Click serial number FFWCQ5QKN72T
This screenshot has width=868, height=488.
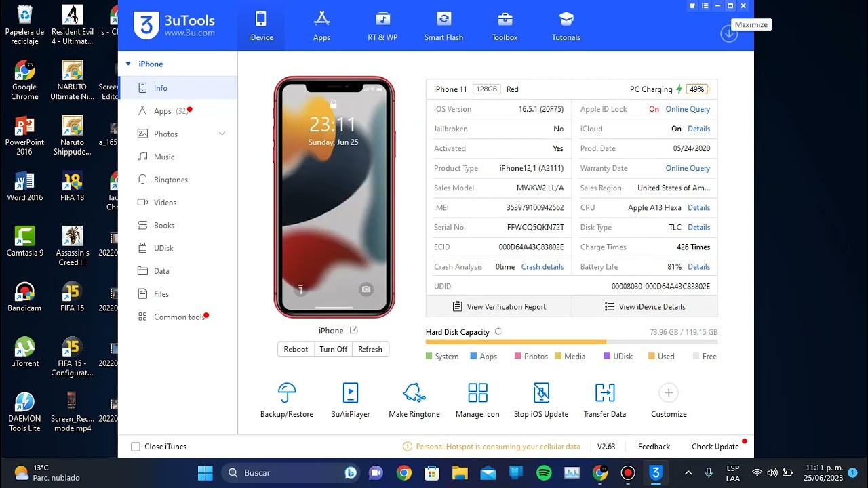(x=536, y=228)
